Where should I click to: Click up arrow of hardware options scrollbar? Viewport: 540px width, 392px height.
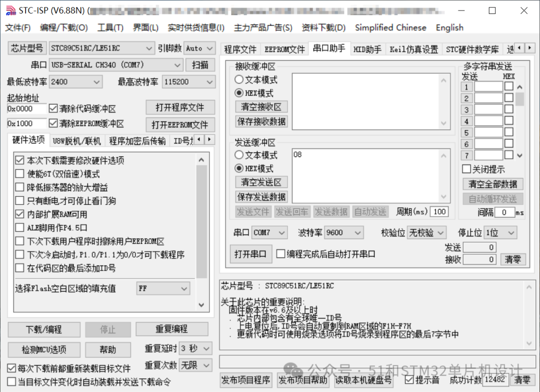click(201, 160)
